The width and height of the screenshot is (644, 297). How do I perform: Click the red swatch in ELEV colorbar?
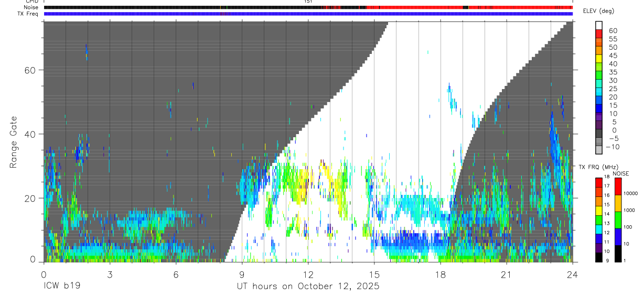click(599, 33)
